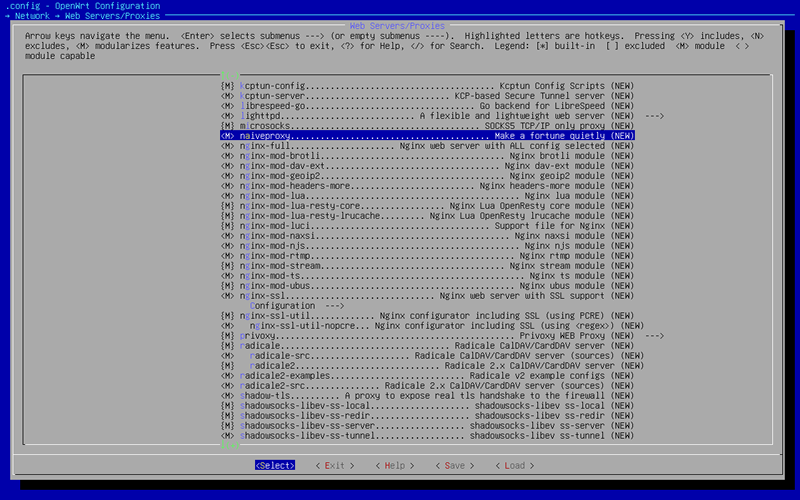800x500 pixels.
Task: Toggle the kcptun-config module checkbox
Action: pos(228,86)
